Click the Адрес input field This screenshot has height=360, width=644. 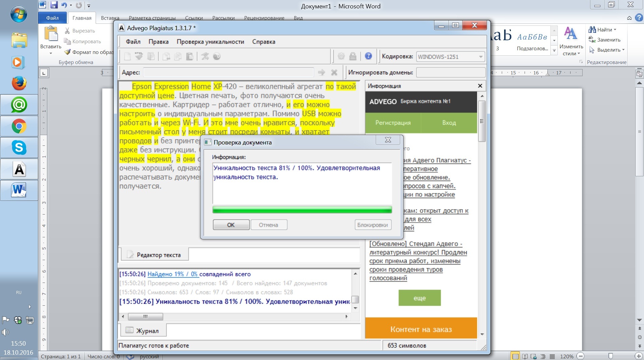[x=228, y=72]
